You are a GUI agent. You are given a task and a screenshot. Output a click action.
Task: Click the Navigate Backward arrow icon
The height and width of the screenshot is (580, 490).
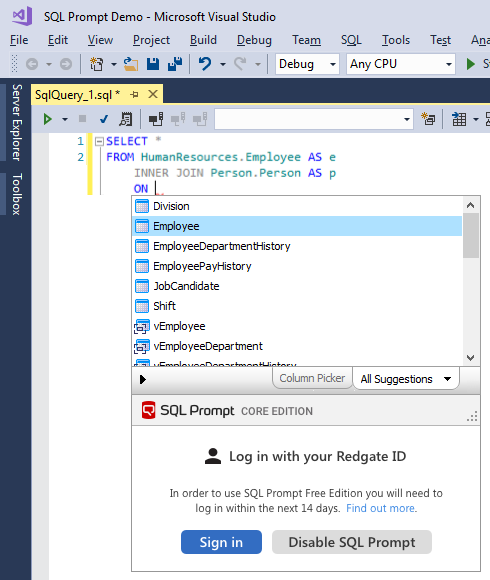pyautogui.click(x=32, y=64)
